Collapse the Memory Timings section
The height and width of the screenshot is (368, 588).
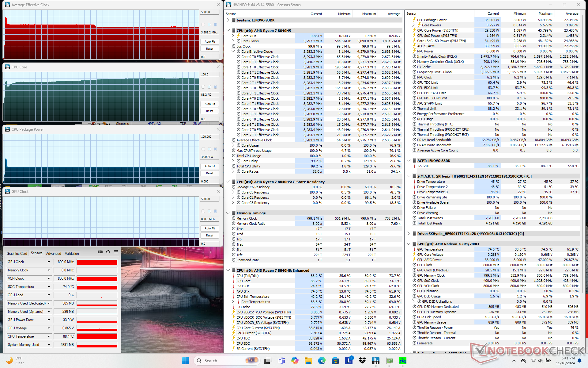click(228, 213)
